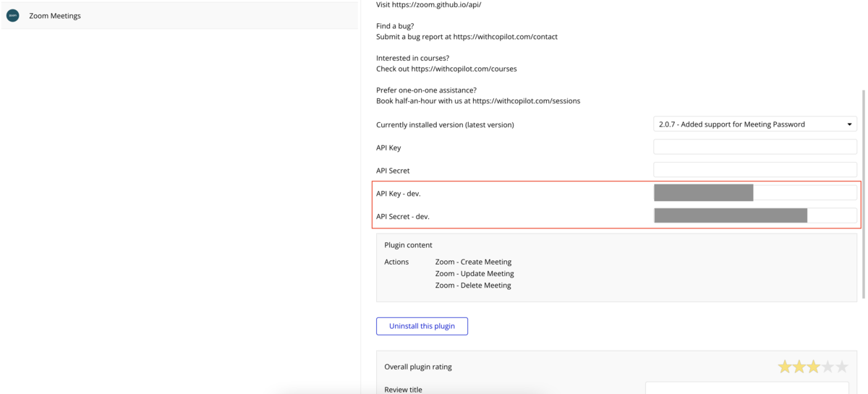
Task: Click the withcopilot.com/contact bug report text
Action: (x=506, y=37)
